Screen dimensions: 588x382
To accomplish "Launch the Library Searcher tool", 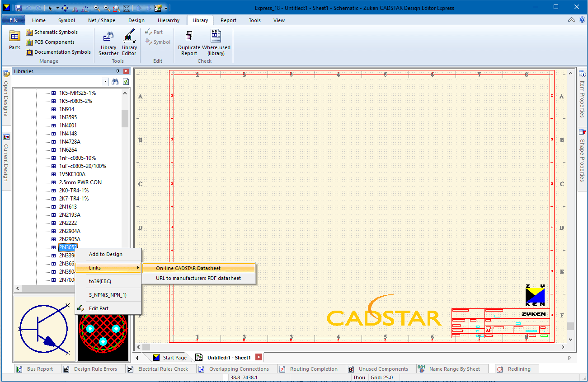I will point(108,42).
